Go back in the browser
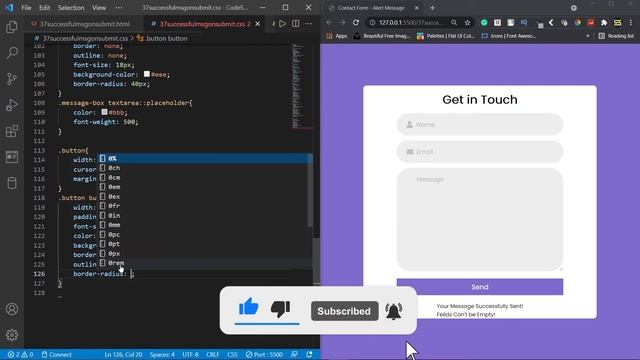Viewport: 640px width, 360px height. coord(329,22)
